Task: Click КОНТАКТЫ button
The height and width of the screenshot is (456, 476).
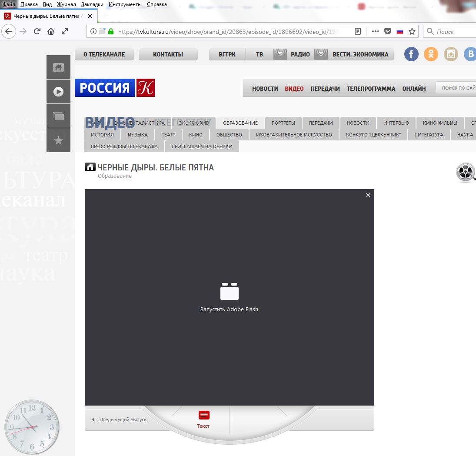Action: click(x=168, y=54)
